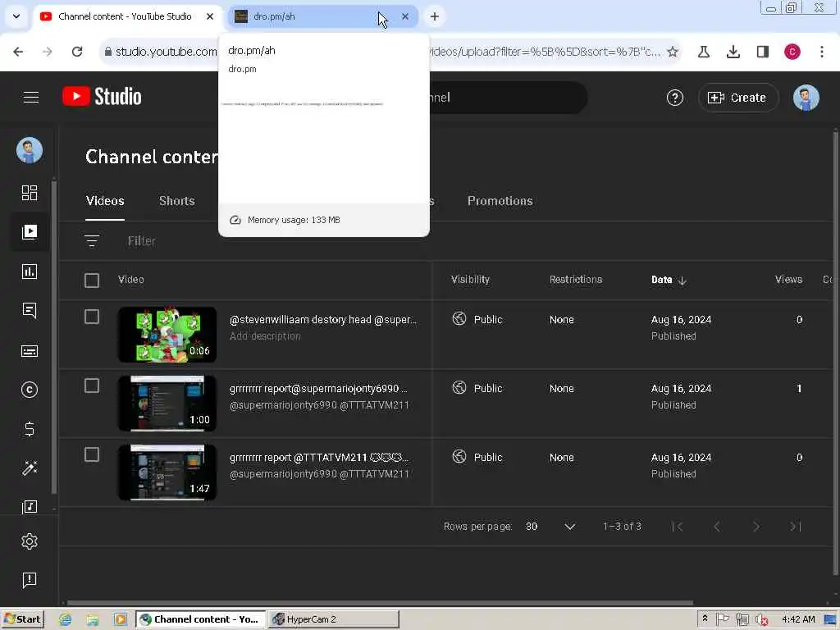Check the grrrrrrrr report @TTTATVM211 video checkbox
This screenshot has height=630, width=840.
click(92, 454)
